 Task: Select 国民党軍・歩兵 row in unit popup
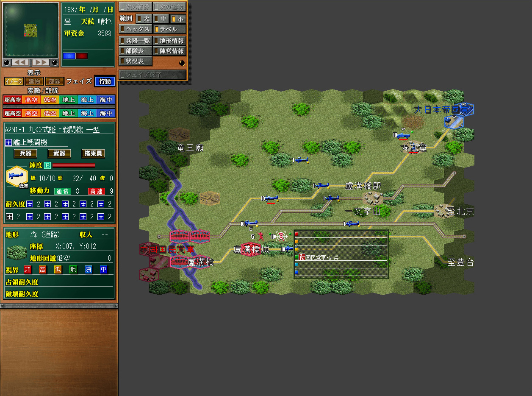pos(341,257)
